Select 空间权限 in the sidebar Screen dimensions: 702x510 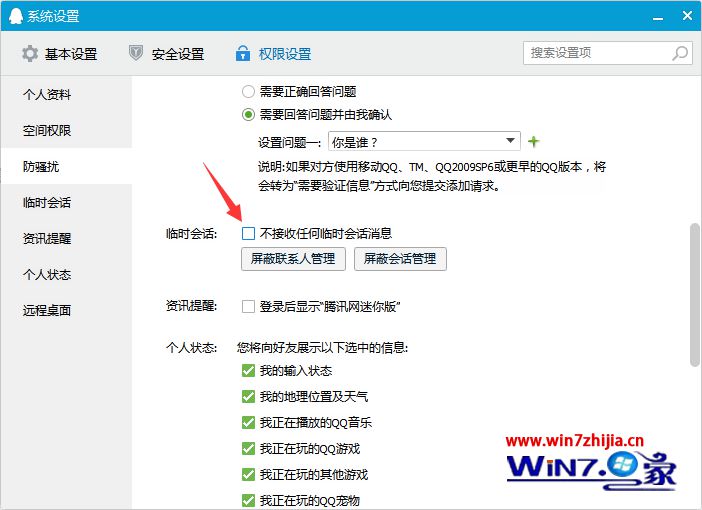tap(66, 130)
